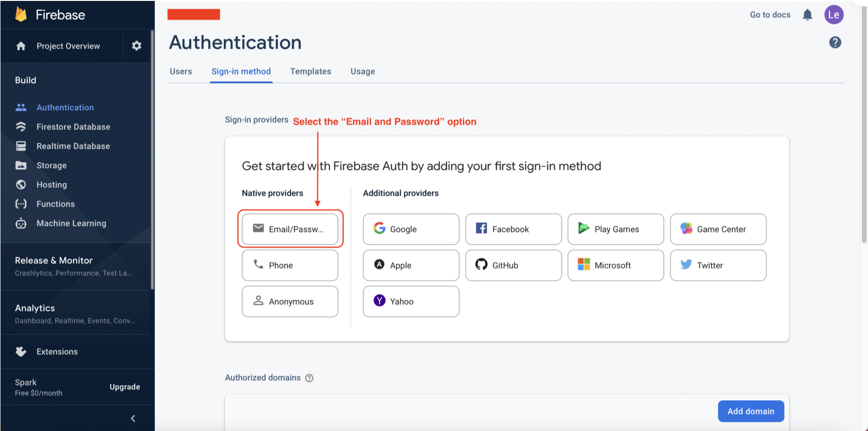
Task: Collapse the sidebar with the chevron
Action: (x=133, y=419)
